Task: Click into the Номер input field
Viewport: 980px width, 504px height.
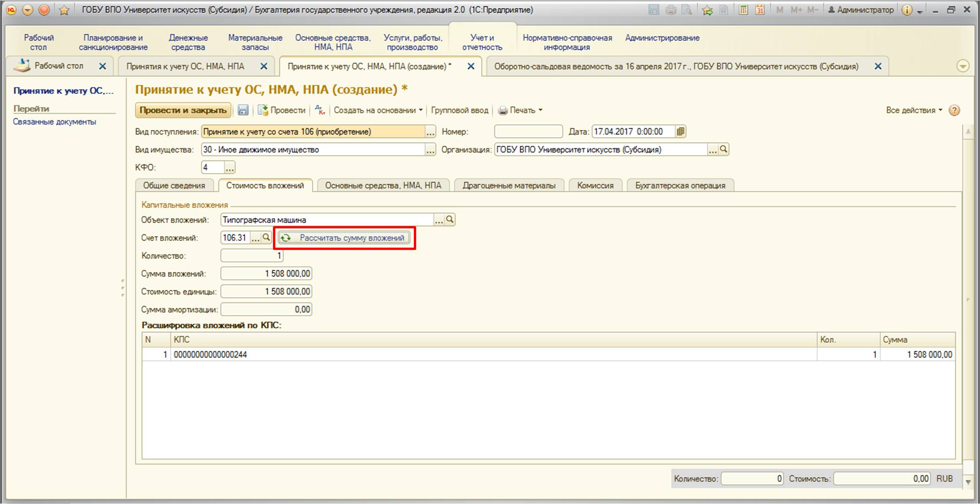Action: [x=528, y=132]
